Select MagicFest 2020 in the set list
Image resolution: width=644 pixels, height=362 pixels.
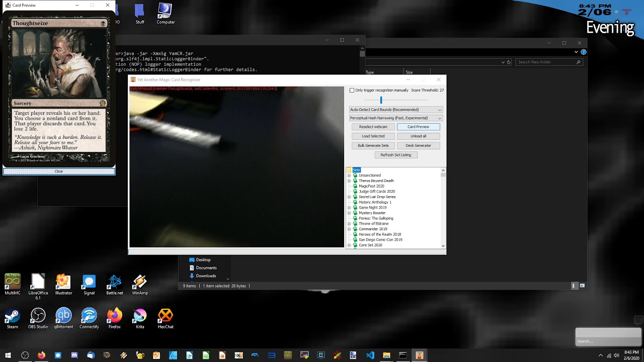pos(371,186)
